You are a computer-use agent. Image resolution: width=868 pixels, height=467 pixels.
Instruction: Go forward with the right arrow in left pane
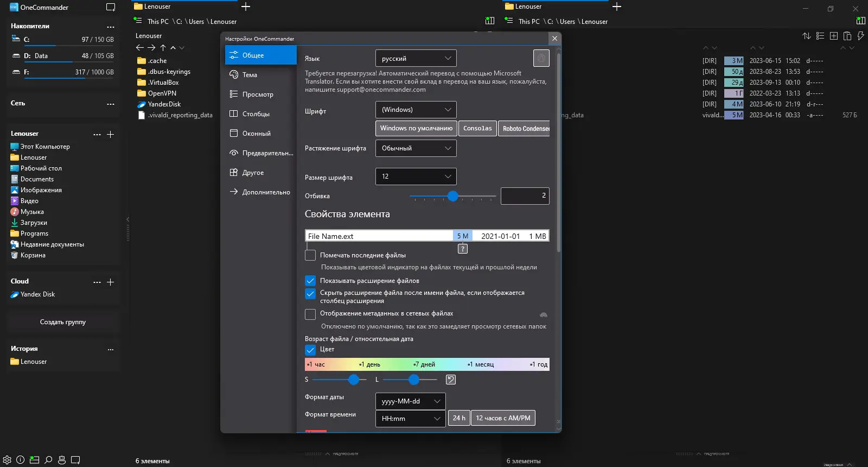(x=151, y=48)
